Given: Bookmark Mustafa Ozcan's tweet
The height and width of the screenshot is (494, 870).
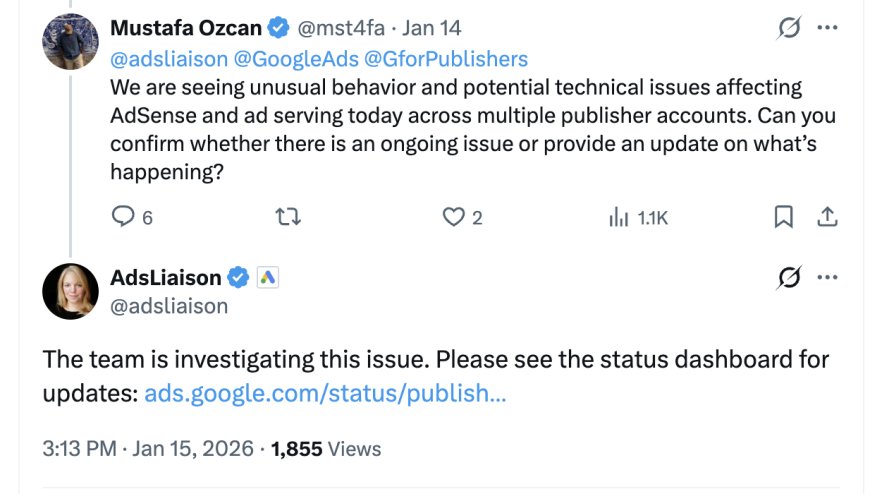Looking at the screenshot, I should [x=785, y=216].
